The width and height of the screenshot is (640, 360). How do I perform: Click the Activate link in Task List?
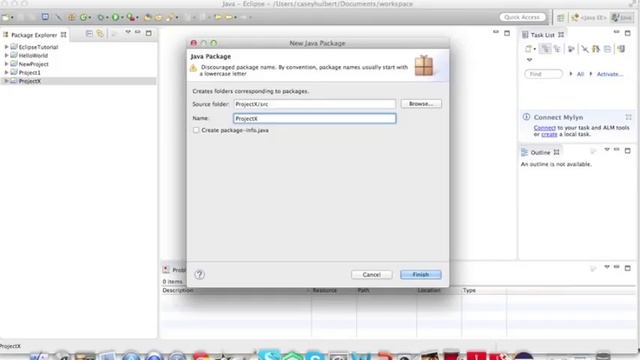pos(610,74)
